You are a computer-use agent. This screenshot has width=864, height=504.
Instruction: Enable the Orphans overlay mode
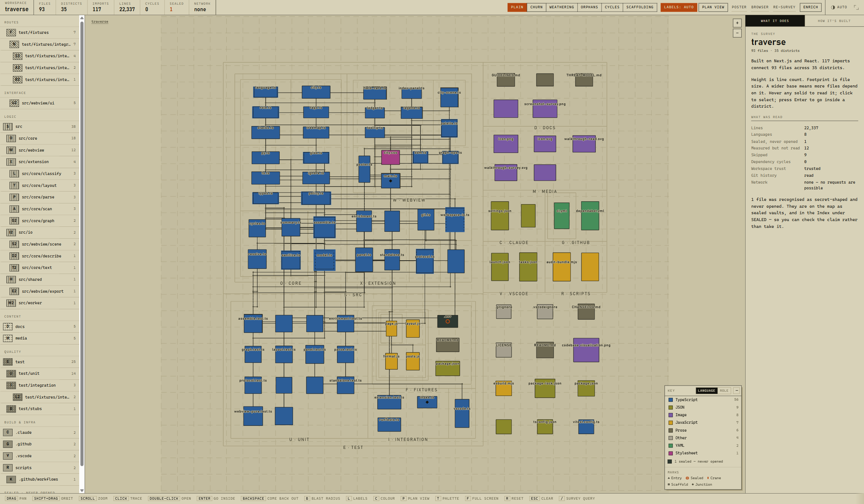tap(589, 7)
